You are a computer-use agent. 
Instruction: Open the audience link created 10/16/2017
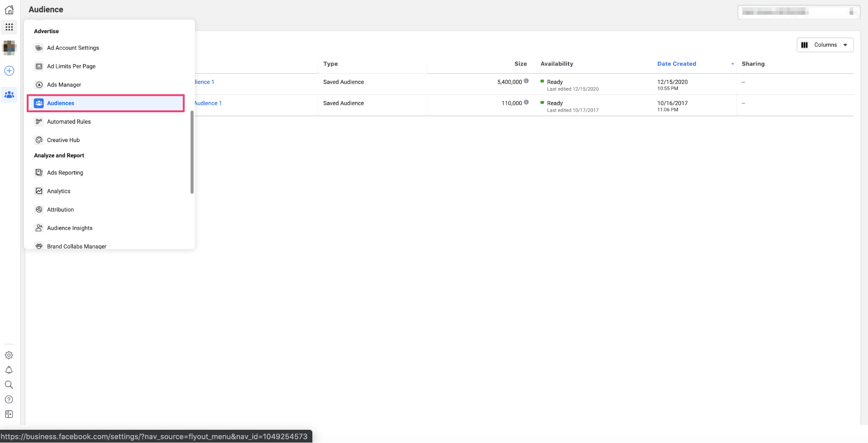click(208, 103)
